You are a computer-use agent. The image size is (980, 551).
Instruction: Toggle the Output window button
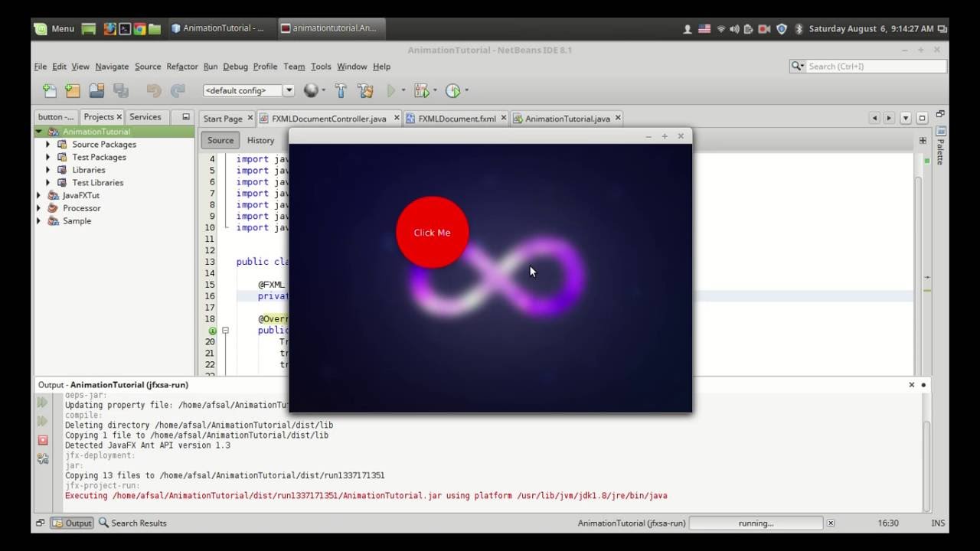point(72,523)
